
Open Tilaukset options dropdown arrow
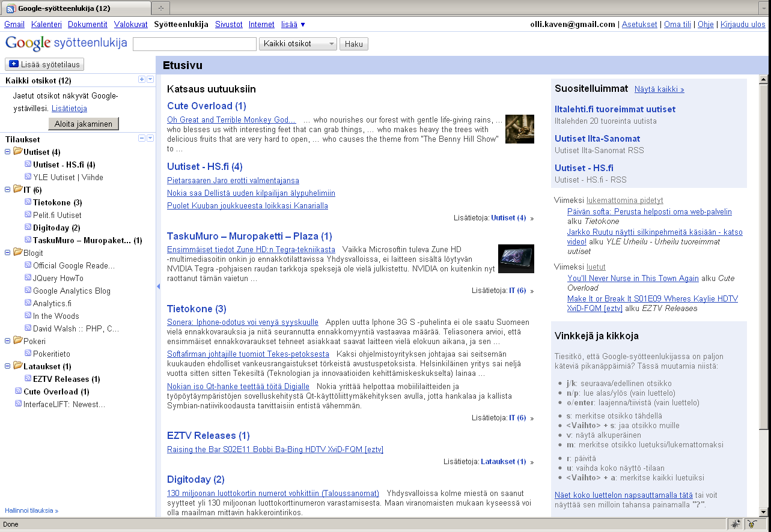(x=150, y=138)
